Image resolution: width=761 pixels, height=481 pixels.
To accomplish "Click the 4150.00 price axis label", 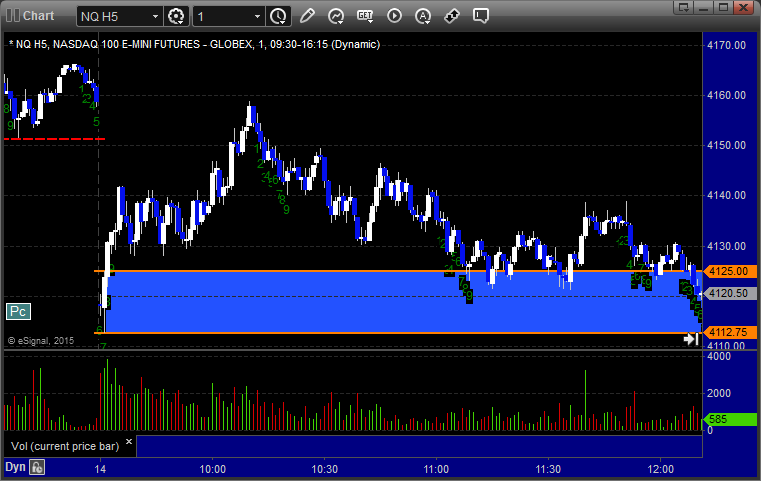I will click(726, 145).
